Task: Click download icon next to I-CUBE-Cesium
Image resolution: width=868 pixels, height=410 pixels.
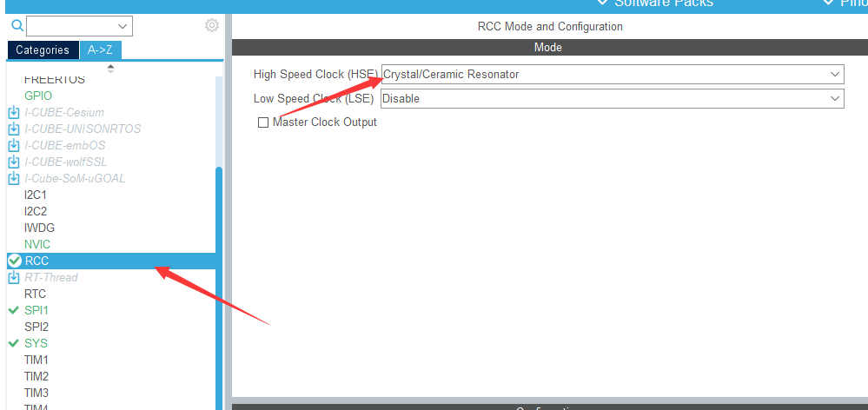Action: (14, 113)
